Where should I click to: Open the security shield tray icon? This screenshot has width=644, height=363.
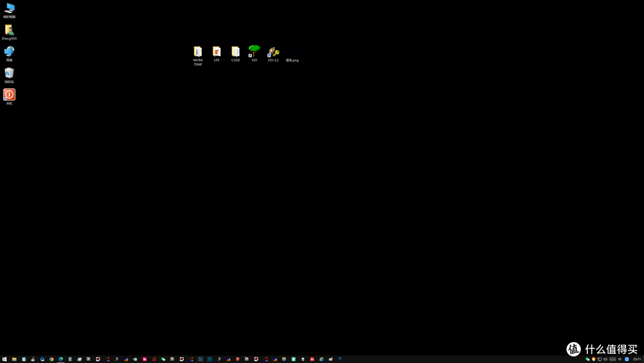593,359
